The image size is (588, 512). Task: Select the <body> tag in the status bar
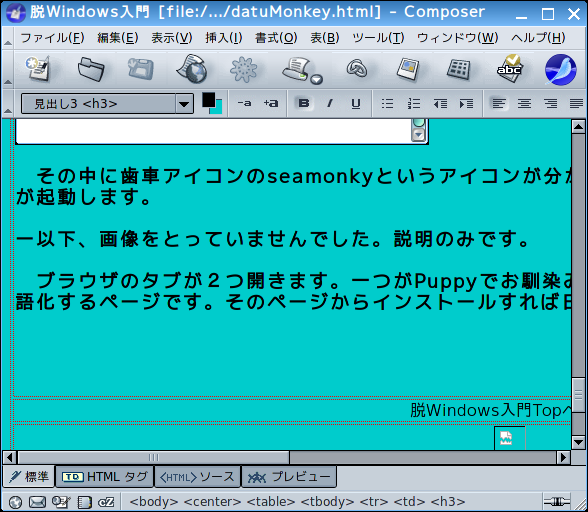point(154,501)
